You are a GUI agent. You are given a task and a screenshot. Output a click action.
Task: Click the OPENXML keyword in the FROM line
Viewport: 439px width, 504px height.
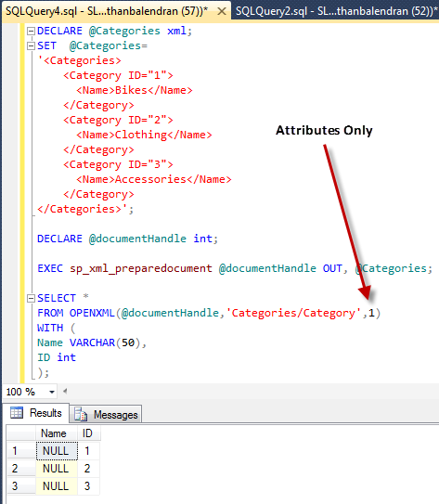click(92, 313)
